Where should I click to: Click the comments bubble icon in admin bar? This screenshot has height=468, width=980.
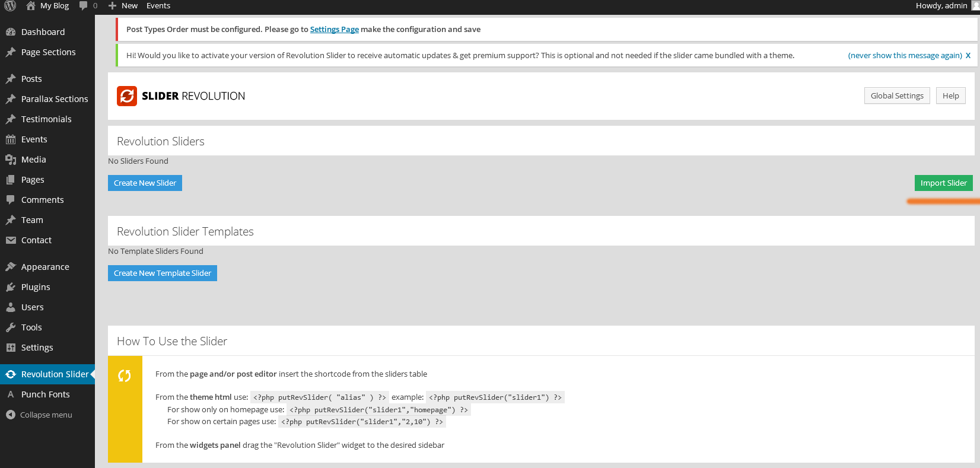(84, 6)
